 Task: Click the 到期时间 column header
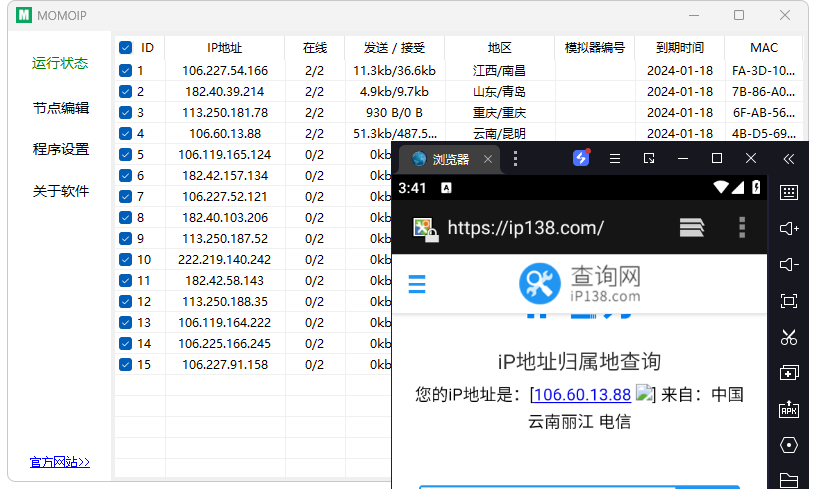pyautogui.click(x=680, y=48)
